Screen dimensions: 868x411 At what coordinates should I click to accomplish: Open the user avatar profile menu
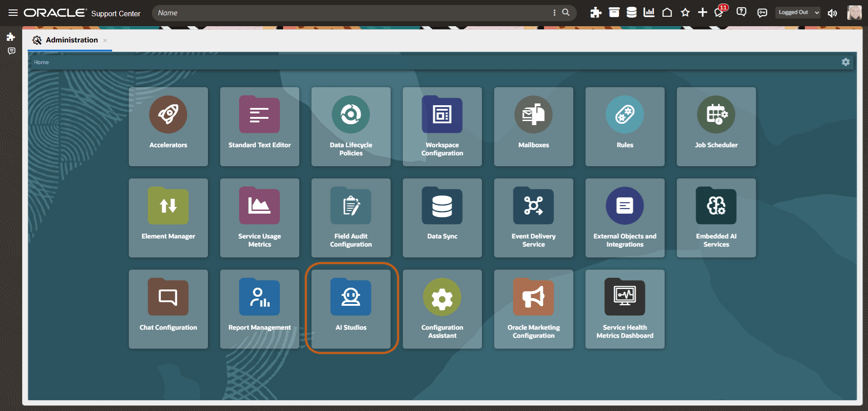tap(854, 13)
